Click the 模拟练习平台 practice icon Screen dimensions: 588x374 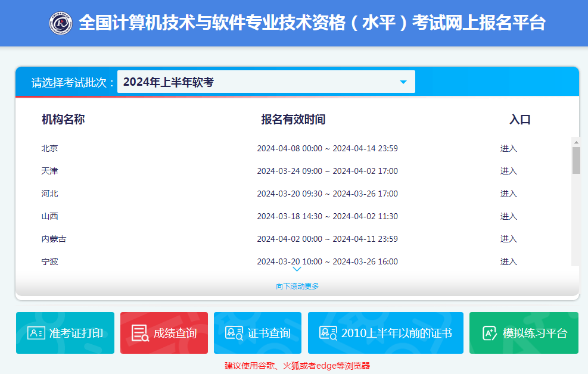(489, 333)
